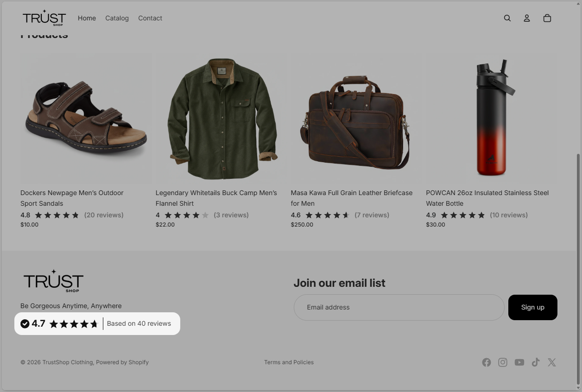Follow the Powered by Shopify link

pos(122,362)
